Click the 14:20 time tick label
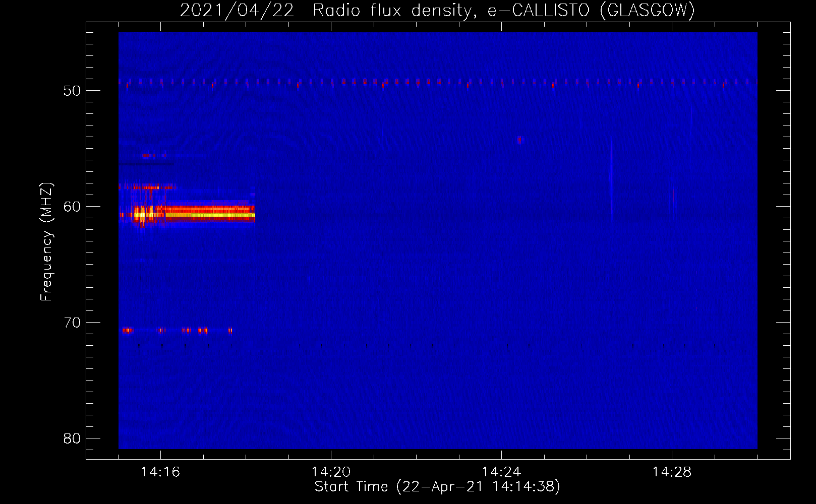The height and width of the screenshot is (504, 816). pyautogui.click(x=331, y=472)
